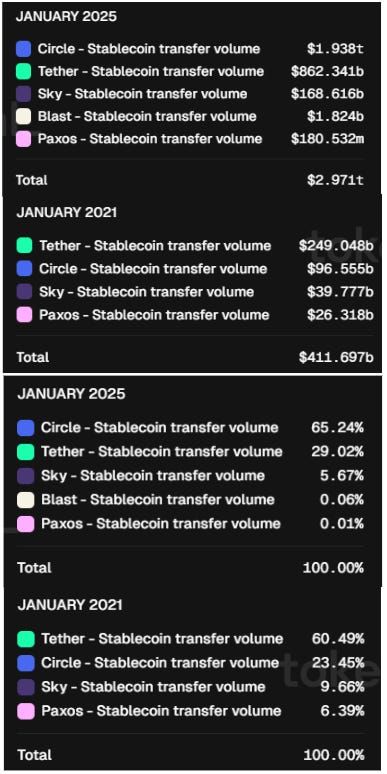Click Sky purple swatch in first January 2025 panel
387x774 pixels.
click(x=23, y=94)
